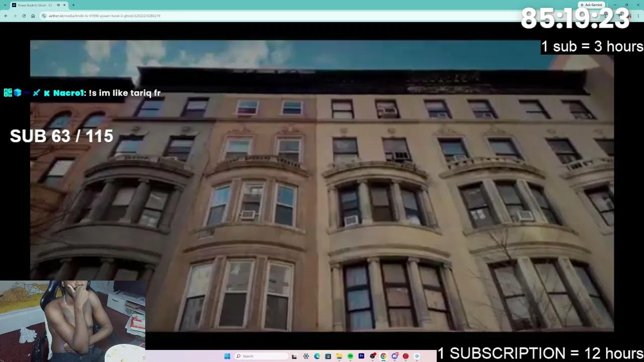The height and width of the screenshot is (362, 644).
Task: Reload the current page
Action: click(24, 16)
